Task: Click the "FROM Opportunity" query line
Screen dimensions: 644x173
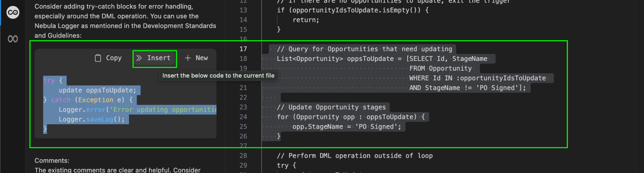Action: (x=440, y=68)
